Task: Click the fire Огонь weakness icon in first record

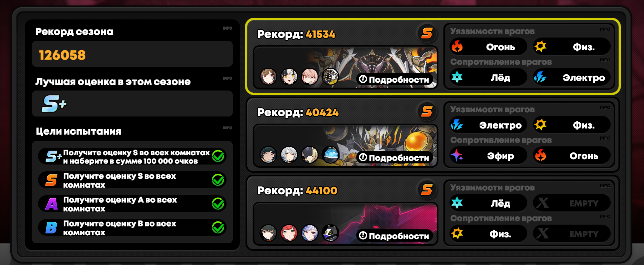Action: click(x=457, y=47)
